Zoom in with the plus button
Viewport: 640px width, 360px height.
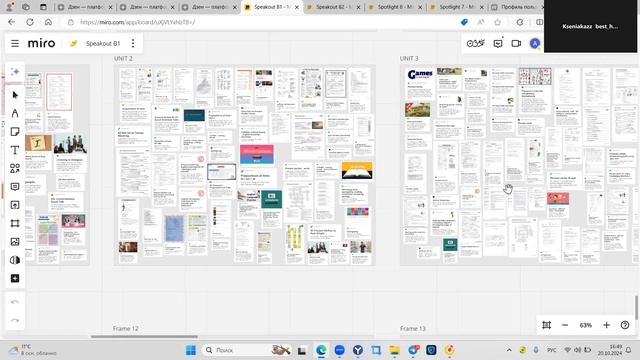coord(607,325)
